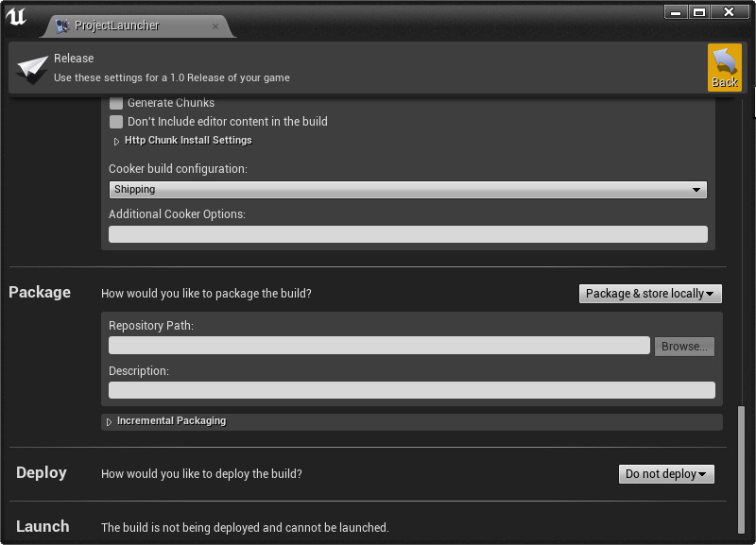Click the Repository Path input field
Viewport: 756px width, 545px height.
coord(379,346)
